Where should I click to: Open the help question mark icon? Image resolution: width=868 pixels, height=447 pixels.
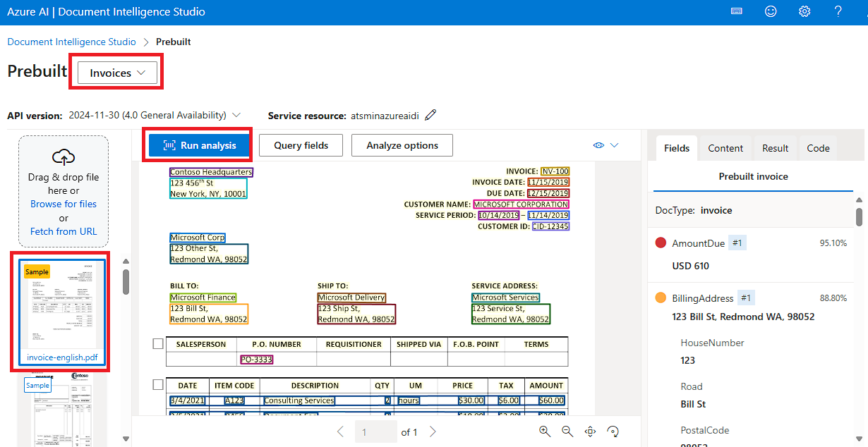(838, 11)
